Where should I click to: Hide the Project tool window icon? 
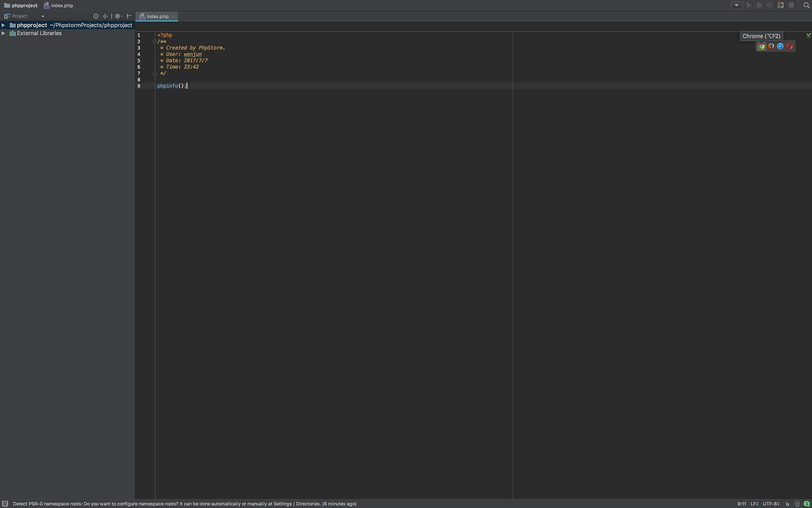tap(129, 16)
